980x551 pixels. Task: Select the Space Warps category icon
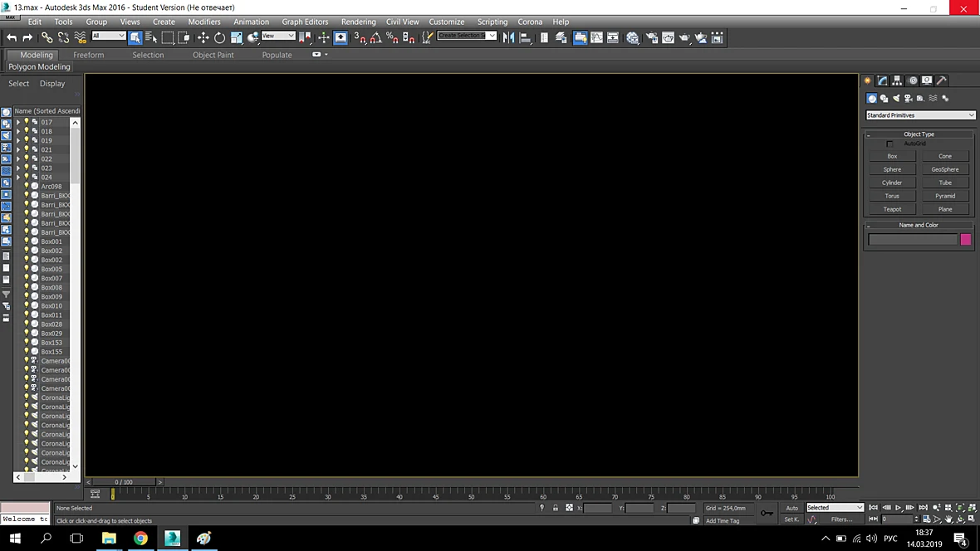(933, 98)
